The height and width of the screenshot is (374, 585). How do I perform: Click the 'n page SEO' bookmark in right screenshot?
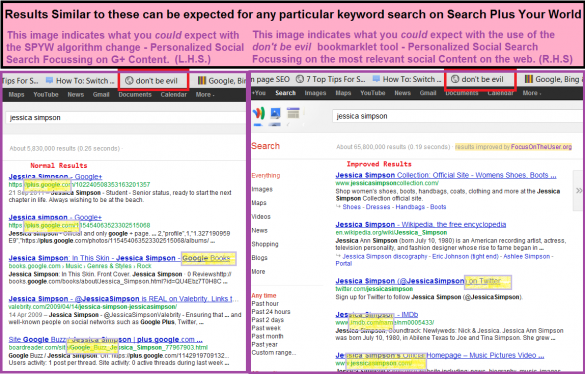[x=271, y=79]
